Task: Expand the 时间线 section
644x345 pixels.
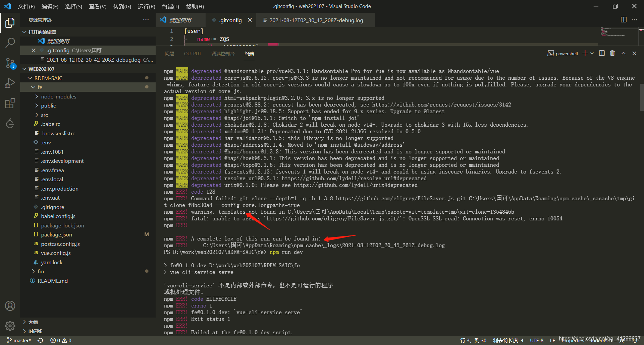Action: [88, 331]
